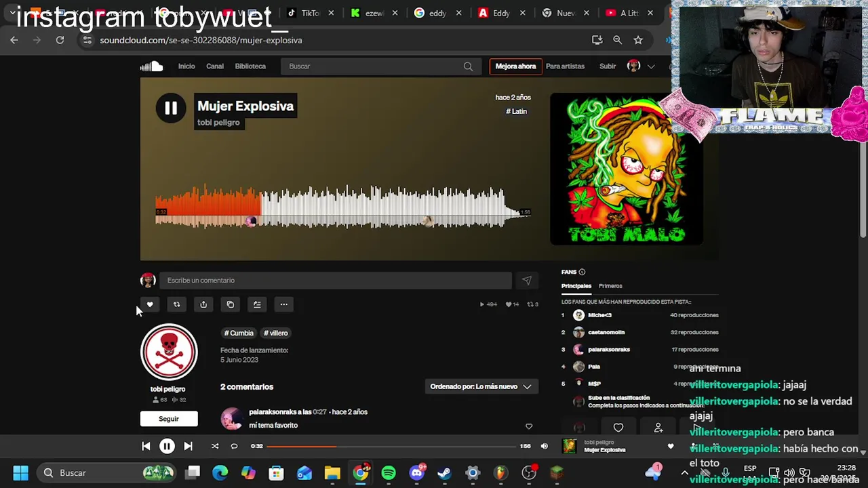
Task: Open Biblioteca in the navigation
Action: pos(250,66)
